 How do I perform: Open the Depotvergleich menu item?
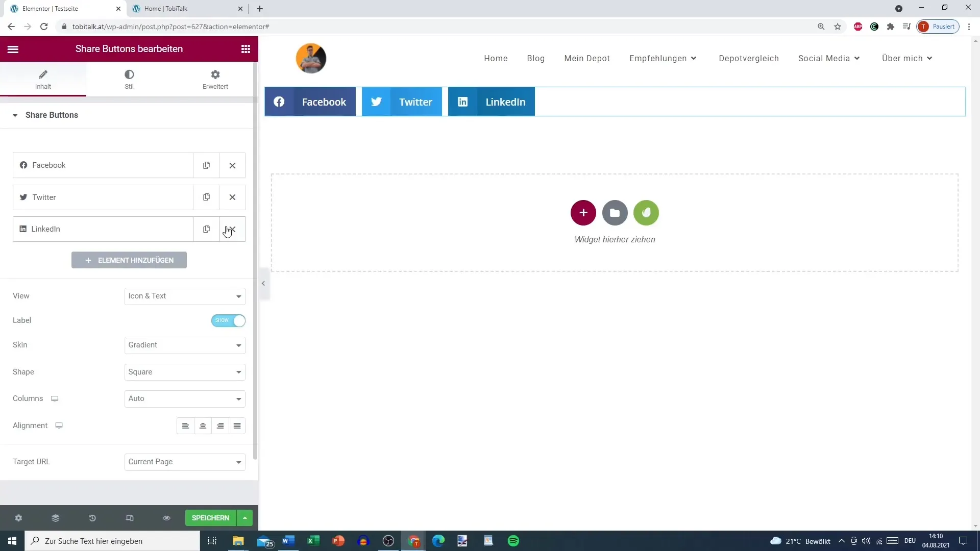(x=749, y=59)
